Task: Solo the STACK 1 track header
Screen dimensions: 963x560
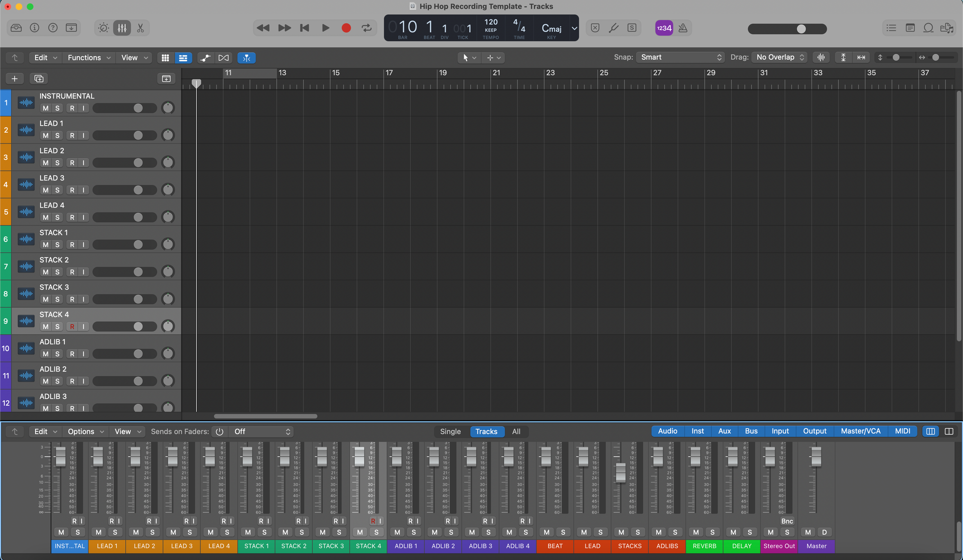Action: [x=57, y=245]
